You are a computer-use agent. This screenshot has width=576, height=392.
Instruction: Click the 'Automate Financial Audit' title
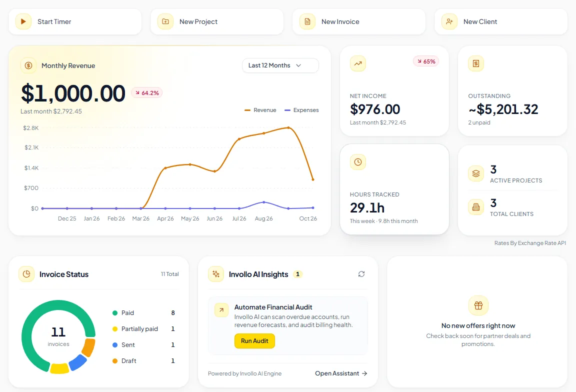coord(273,307)
